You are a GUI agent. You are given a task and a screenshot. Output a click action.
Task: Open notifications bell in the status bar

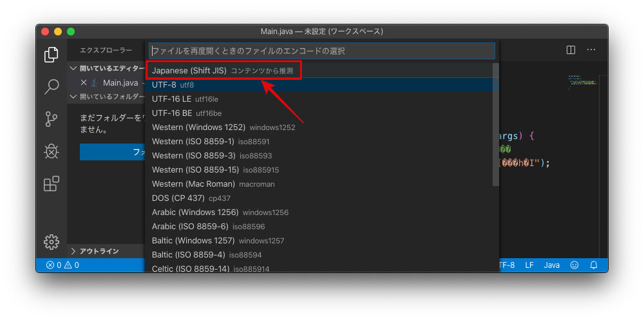pyautogui.click(x=594, y=265)
